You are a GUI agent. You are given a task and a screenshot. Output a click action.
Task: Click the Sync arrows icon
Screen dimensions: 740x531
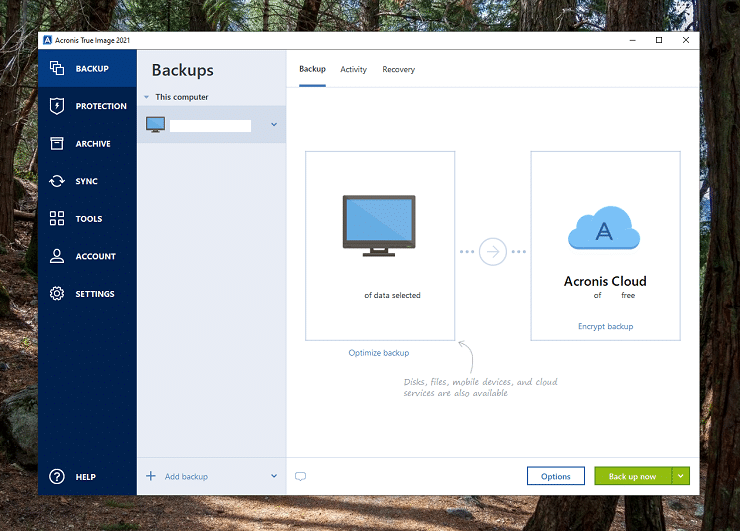[x=57, y=181]
